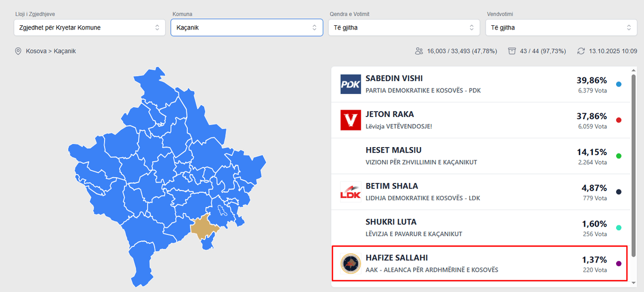Viewport: 644px width, 292px height.
Task: Click the LDK party logo
Action: pyautogui.click(x=350, y=192)
